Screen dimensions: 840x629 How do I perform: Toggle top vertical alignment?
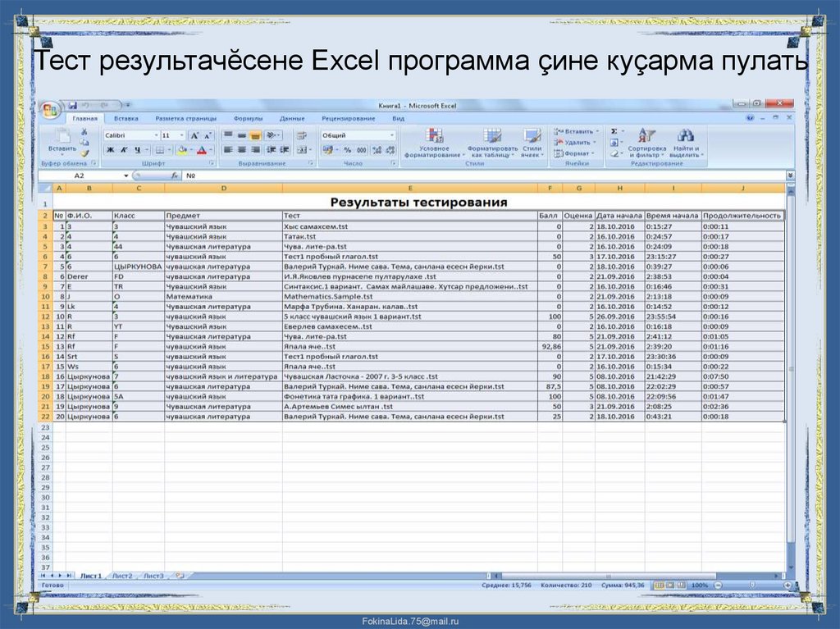(x=228, y=135)
